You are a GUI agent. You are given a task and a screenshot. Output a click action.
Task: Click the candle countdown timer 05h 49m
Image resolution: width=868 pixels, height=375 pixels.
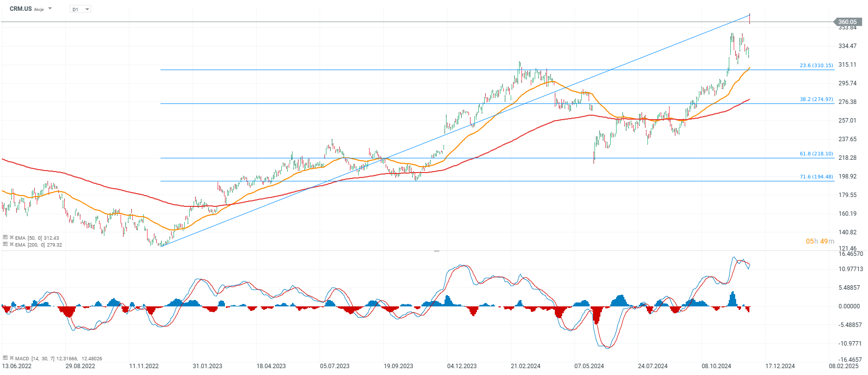click(819, 241)
